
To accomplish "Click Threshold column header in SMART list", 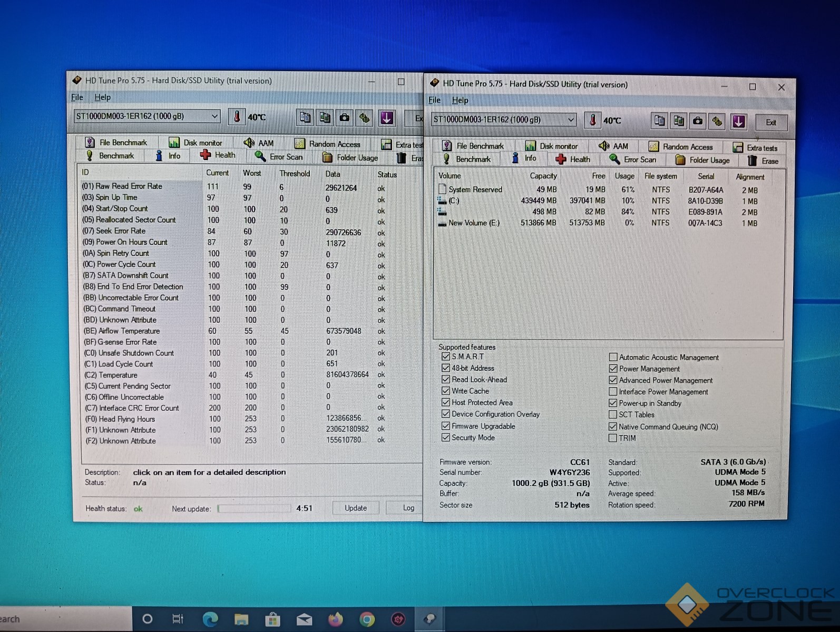I will 295,173.
